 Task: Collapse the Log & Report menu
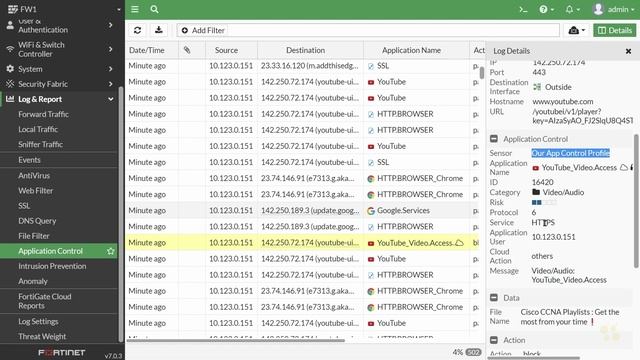coord(60,99)
